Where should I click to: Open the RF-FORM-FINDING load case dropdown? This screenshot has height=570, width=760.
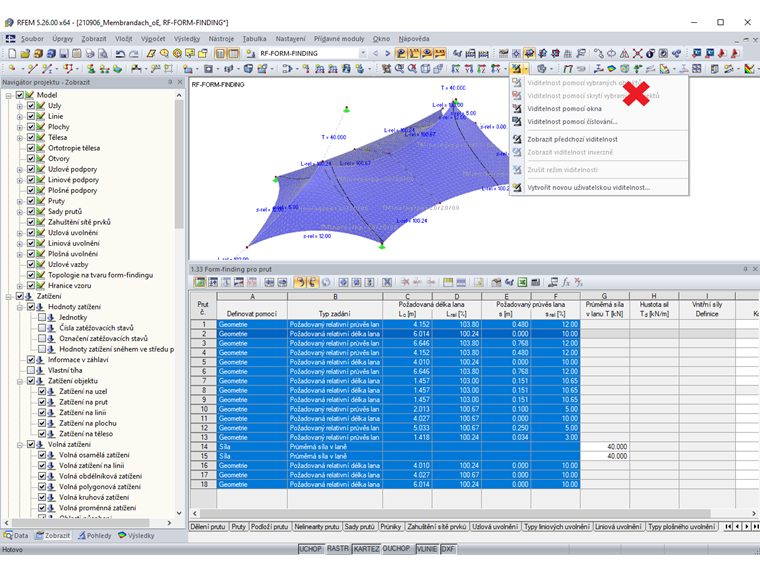pyautogui.click(x=363, y=53)
